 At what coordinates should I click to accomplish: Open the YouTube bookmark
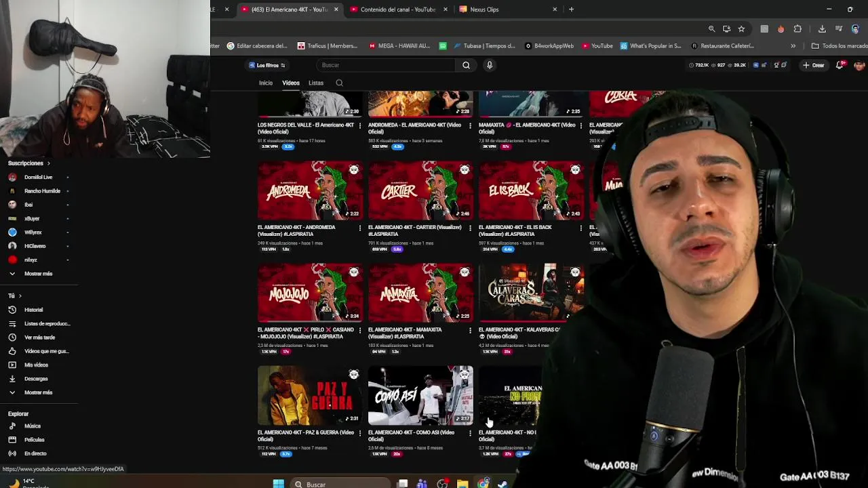[597, 46]
